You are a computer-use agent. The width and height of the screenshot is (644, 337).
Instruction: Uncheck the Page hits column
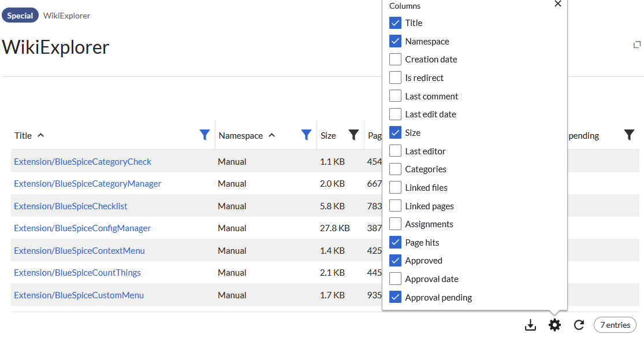pyautogui.click(x=395, y=243)
